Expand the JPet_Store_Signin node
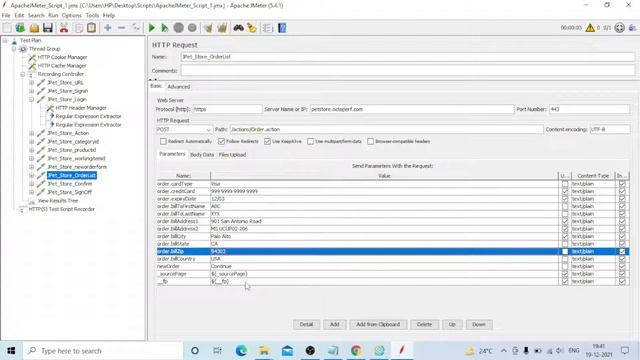Screen dimensions: 640x360 click(x=32, y=91)
